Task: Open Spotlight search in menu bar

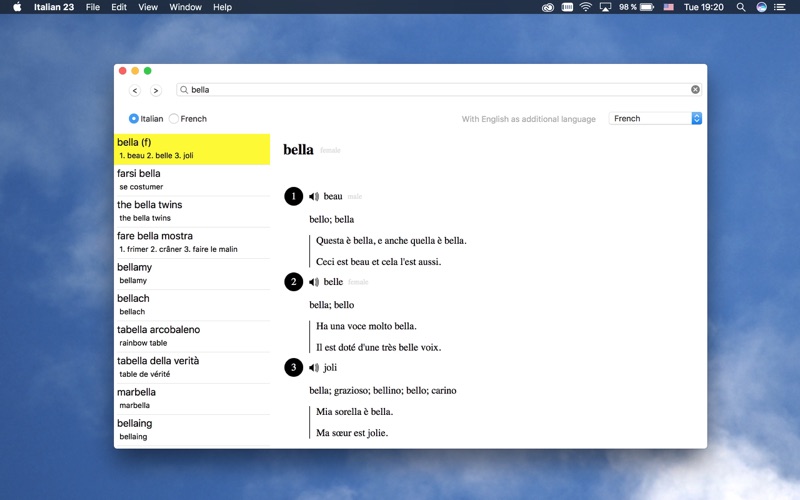Action: [741, 7]
